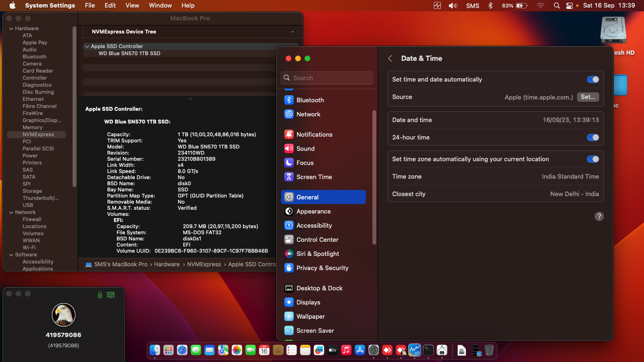Select WD Blue SN570 1TB SSD tree row
This screenshot has width=644, height=362.
tap(129, 54)
